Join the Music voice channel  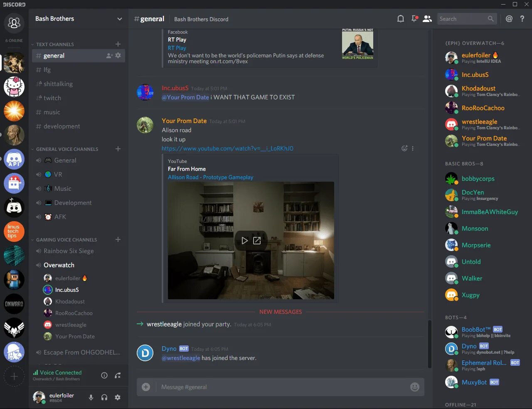[x=79, y=189]
